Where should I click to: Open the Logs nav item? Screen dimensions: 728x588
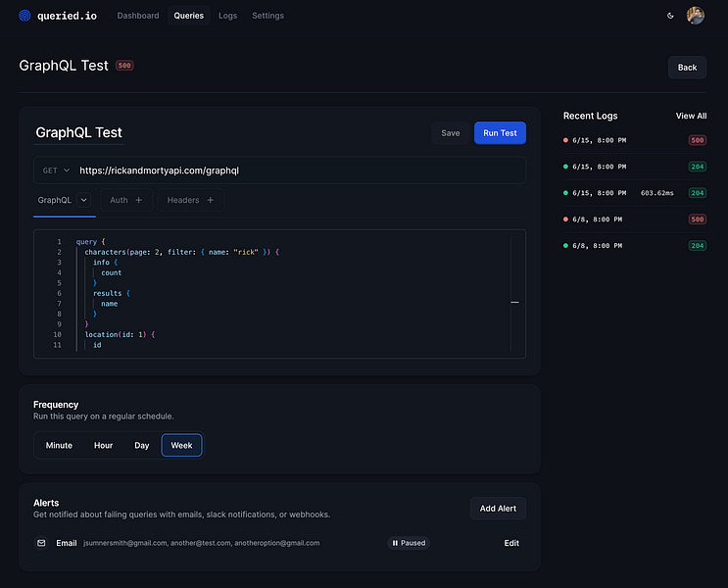227,16
